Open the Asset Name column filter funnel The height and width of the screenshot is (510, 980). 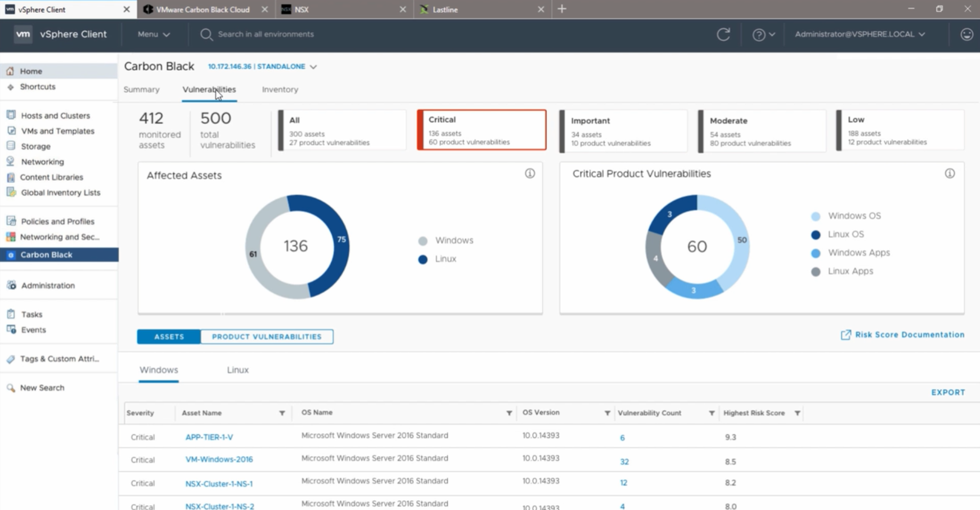click(282, 413)
